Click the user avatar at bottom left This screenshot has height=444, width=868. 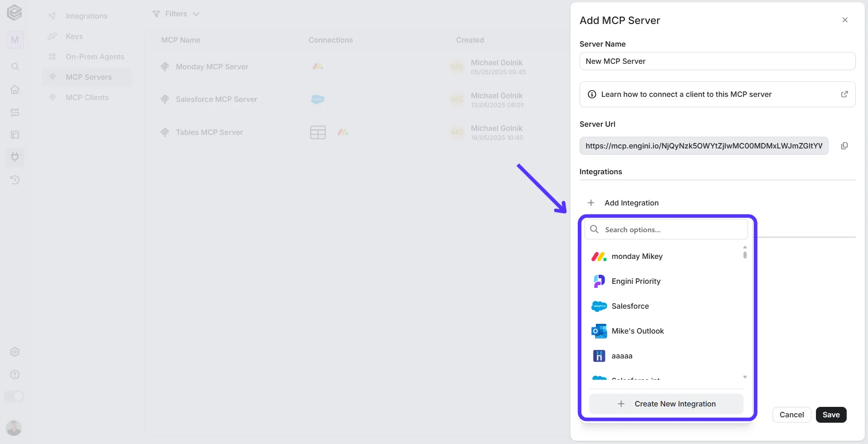pos(14,428)
